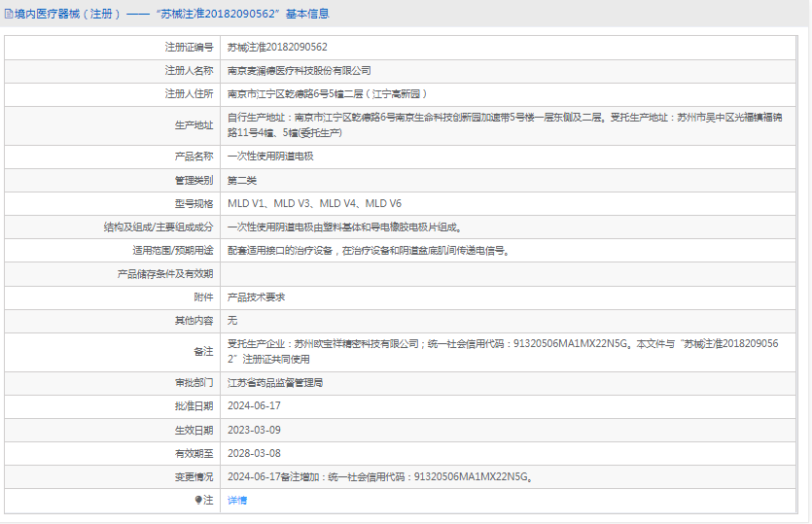Click the 备注 label
This screenshot has width=812, height=524.
tap(203, 352)
